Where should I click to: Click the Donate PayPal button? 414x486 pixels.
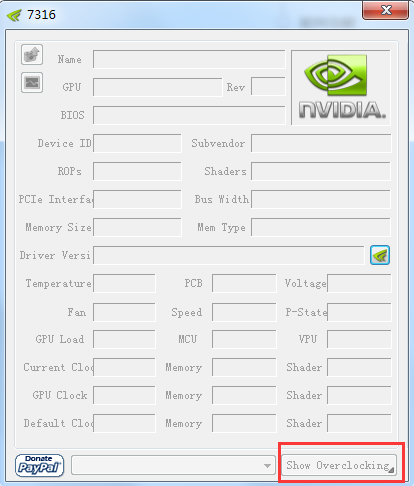tap(39, 465)
